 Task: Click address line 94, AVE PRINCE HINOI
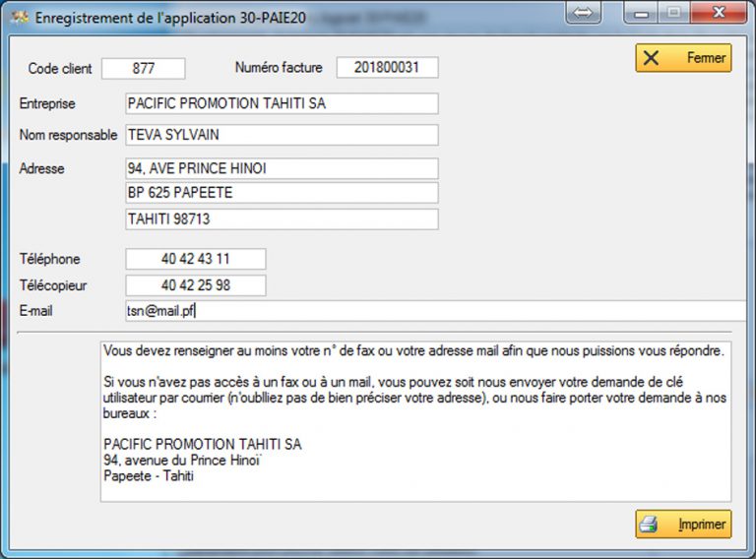click(282, 168)
